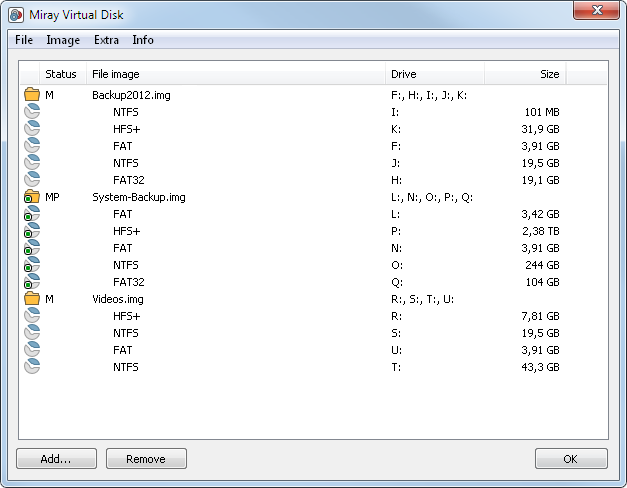Click the folder icon for Backup2012.img

click(32, 95)
